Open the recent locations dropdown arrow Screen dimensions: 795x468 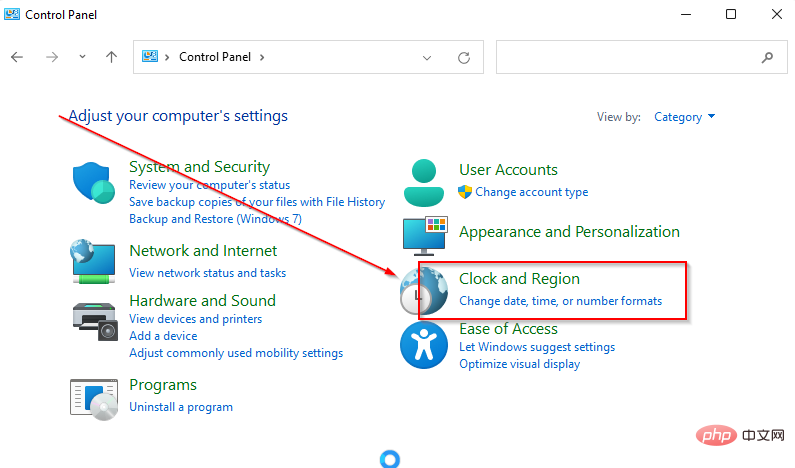(82, 58)
